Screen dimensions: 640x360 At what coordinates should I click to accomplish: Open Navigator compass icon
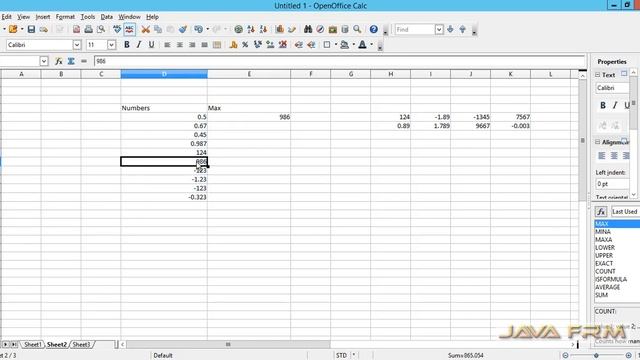[x=320, y=29]
